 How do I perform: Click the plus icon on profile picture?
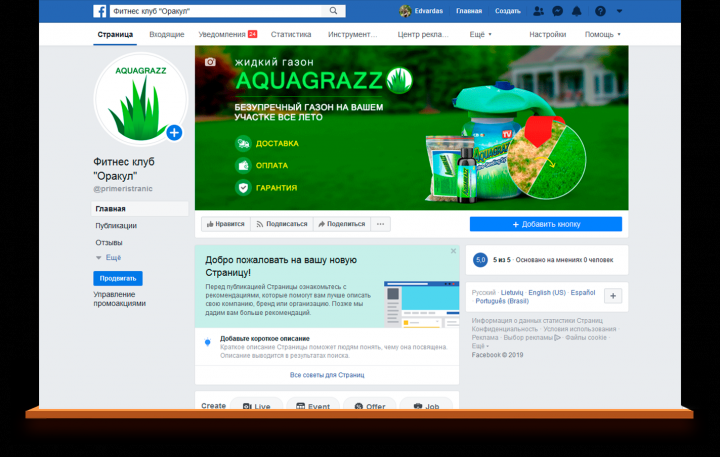tap(174, 133)
